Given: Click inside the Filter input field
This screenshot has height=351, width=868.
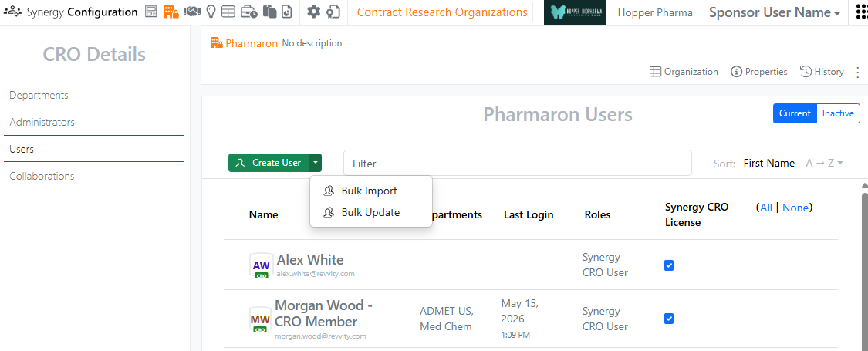Looking at the screenshot, I should (x=518, y=164).
